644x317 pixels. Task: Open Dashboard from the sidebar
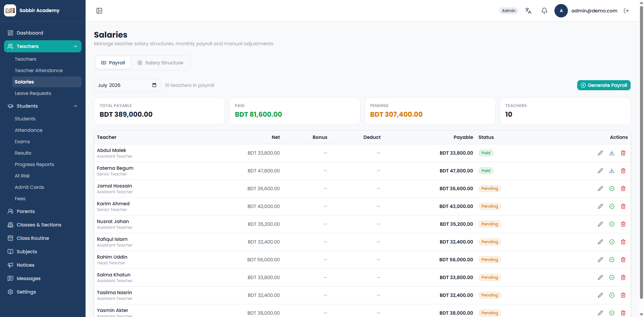click(43, 33)
